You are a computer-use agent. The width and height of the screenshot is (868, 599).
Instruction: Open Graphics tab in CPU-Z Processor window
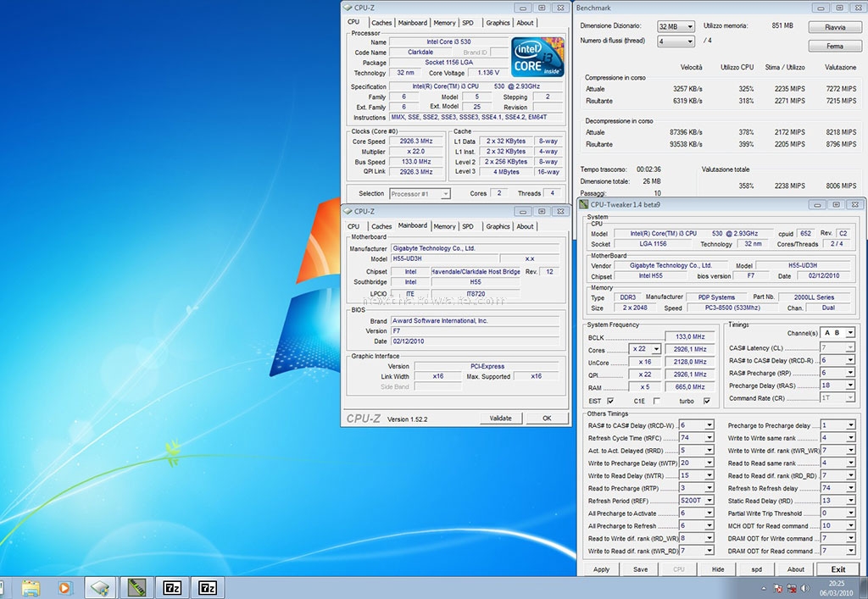[x=498, y=23]
